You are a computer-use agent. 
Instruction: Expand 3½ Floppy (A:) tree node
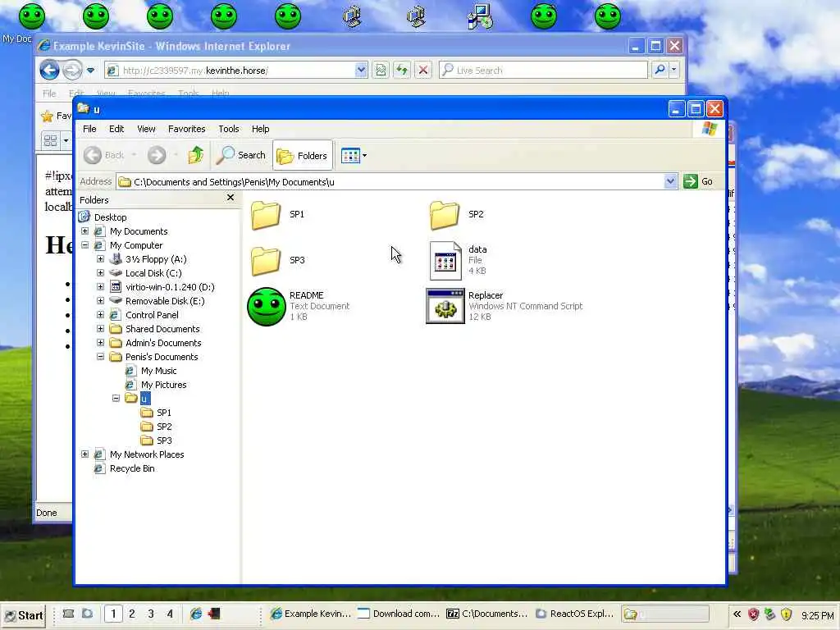coord(100,258)
